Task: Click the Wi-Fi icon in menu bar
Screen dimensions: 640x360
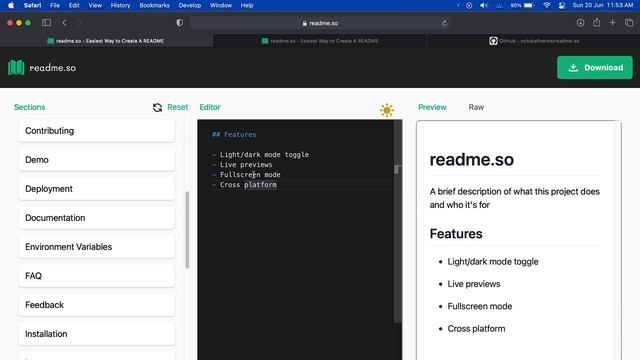Action: point(547,5)
